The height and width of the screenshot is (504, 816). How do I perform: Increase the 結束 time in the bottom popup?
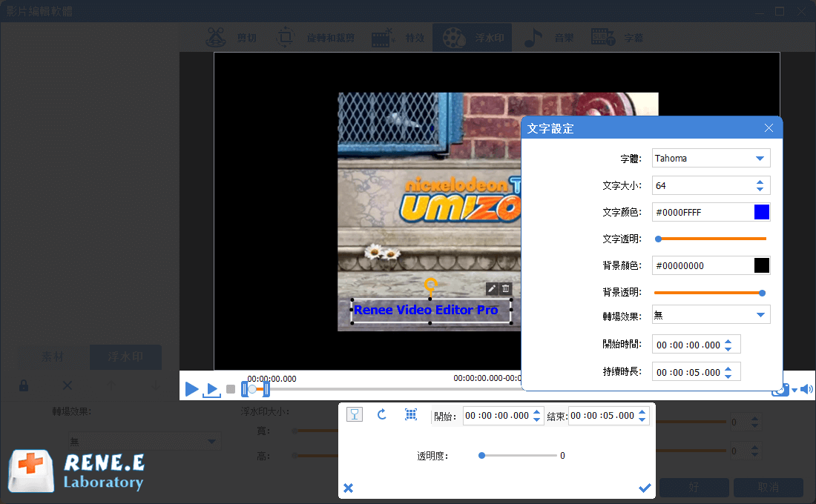tap(642, 412)
